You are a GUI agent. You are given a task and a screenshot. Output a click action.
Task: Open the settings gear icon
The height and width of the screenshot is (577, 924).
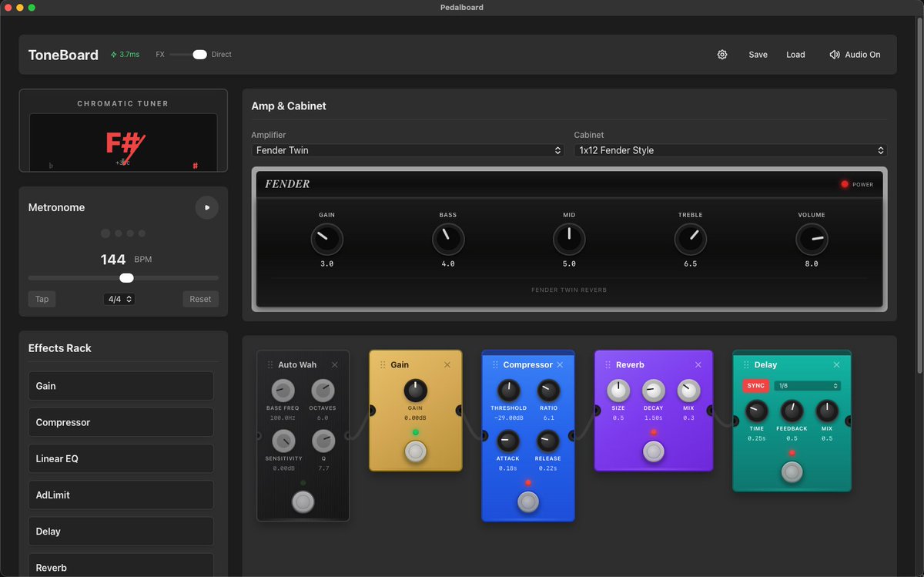click(722, 55)
